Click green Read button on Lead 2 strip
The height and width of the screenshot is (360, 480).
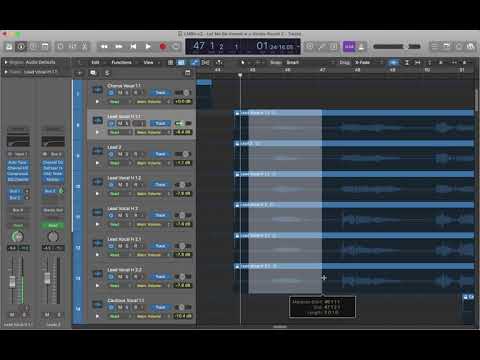(x=53, y=226)
